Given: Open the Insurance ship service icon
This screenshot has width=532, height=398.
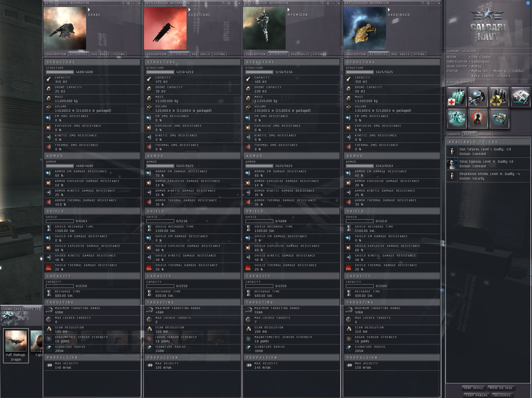Looking at the screenshot, I should click(x=499, y=118).
